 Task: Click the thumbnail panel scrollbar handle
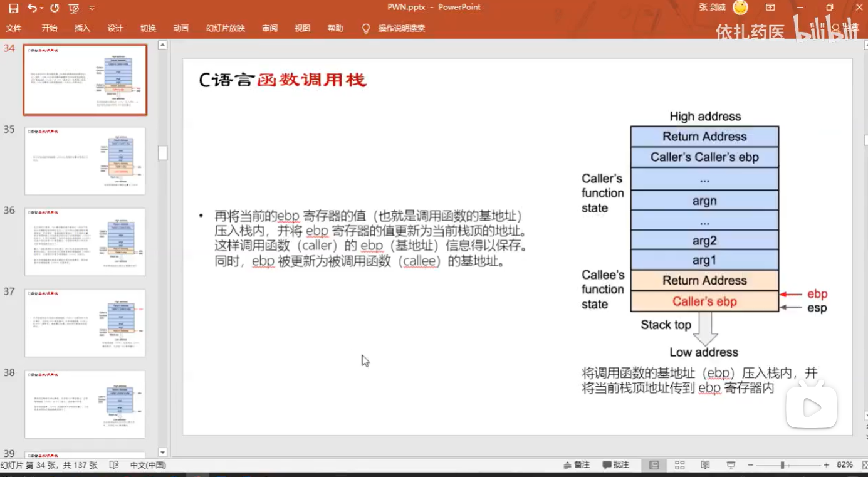click(162, 153)
